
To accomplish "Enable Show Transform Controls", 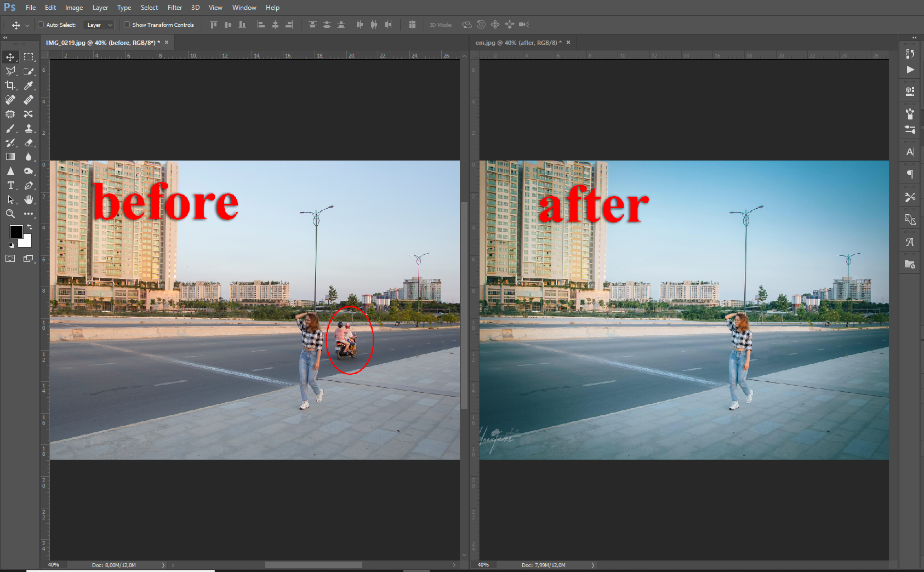I will (x=126, y=25).
